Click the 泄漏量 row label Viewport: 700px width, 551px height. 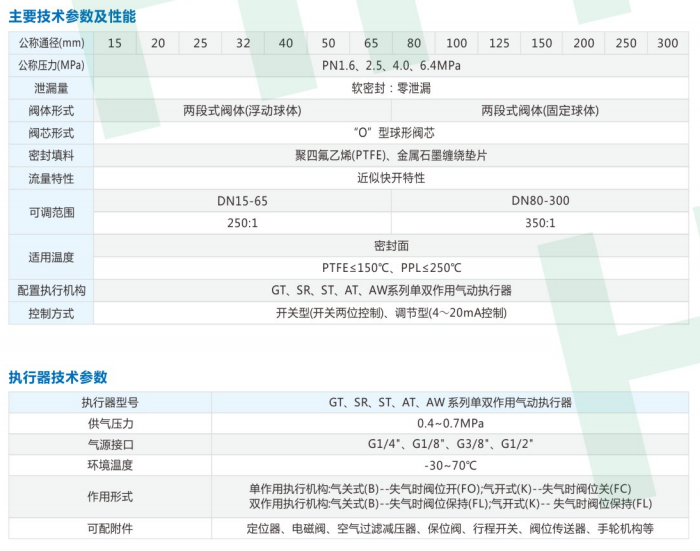point(52,88)
